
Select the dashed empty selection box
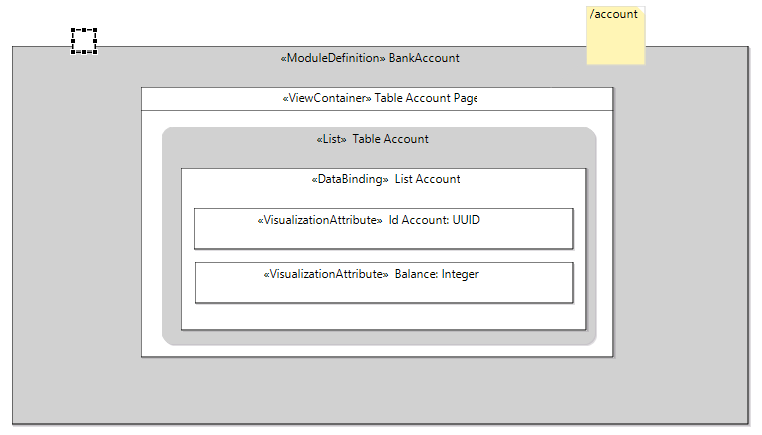84,41
